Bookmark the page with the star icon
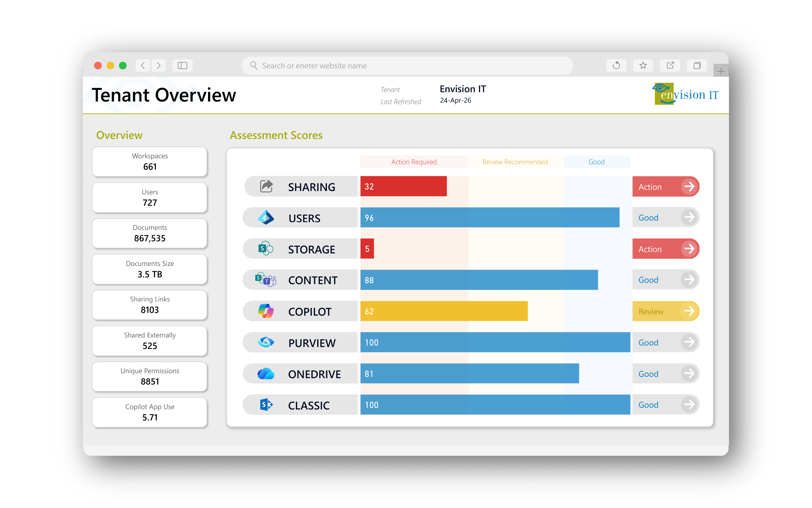Screen dimensions: 812x508 click(x=643, y=65)
